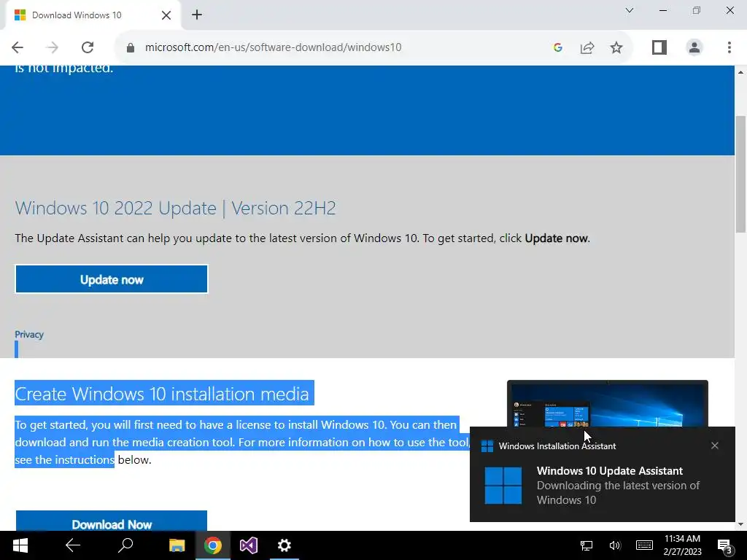
Task: View site security lock info
Action: pos(131,47)
